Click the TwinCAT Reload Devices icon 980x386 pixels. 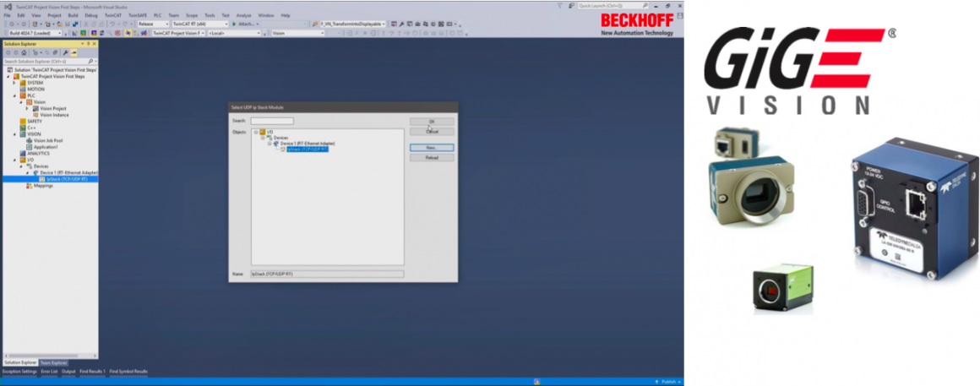pyautogui.click(x=102, y=33)
